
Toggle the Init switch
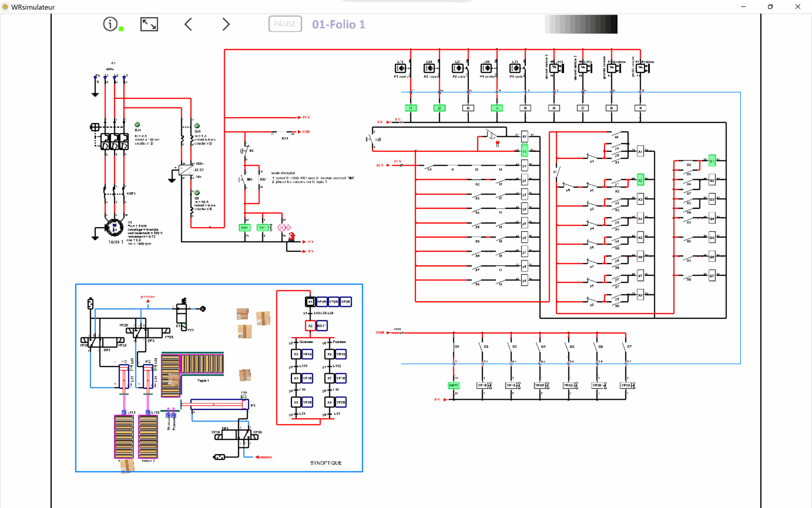coord(370,139)
